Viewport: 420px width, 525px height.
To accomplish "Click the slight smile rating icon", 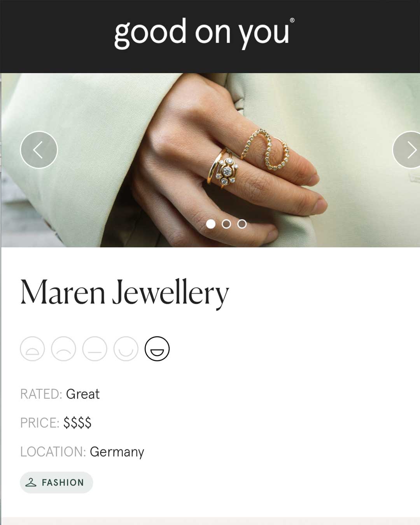I will coord(126,348).
